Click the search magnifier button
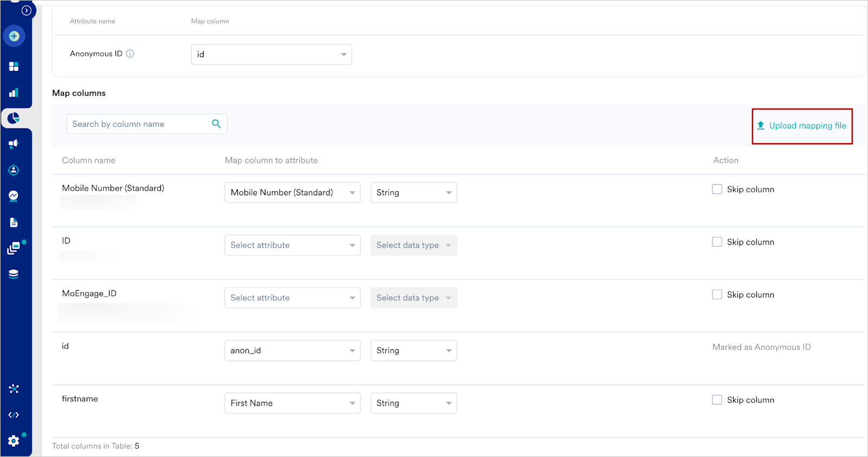This screenshot has width=868, height=457. coord(216,124)
